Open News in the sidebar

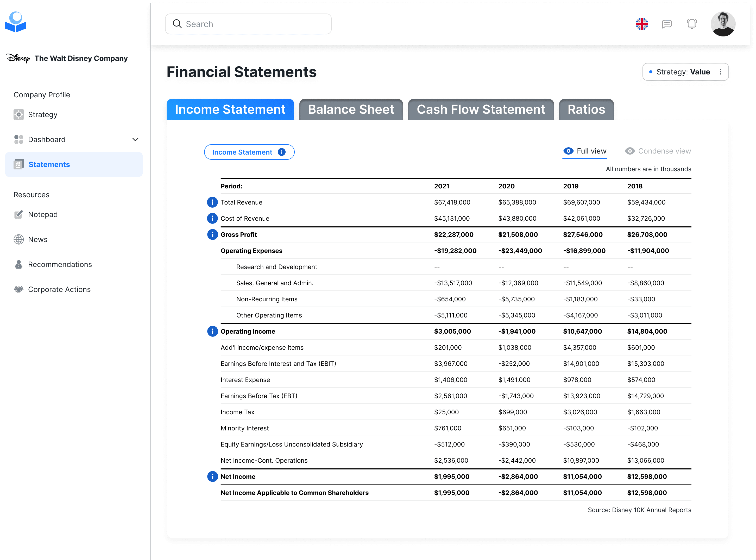coord(74,240)
